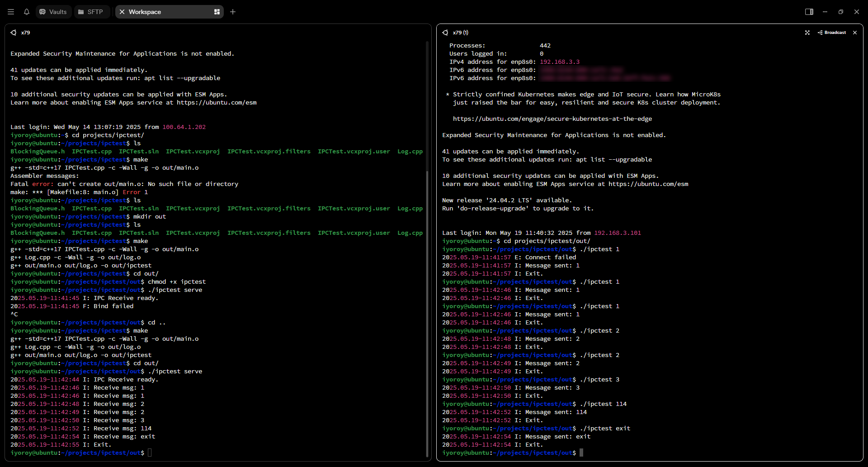The height and width of the screenshot is (467, 868).
Task: Add a new tab with plus button
Action: (x=233, y=12)
